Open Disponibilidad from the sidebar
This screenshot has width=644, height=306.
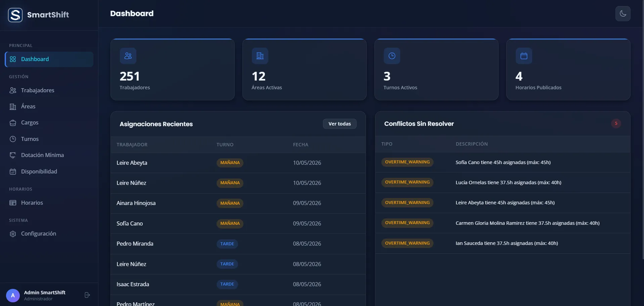coord(49,171)
